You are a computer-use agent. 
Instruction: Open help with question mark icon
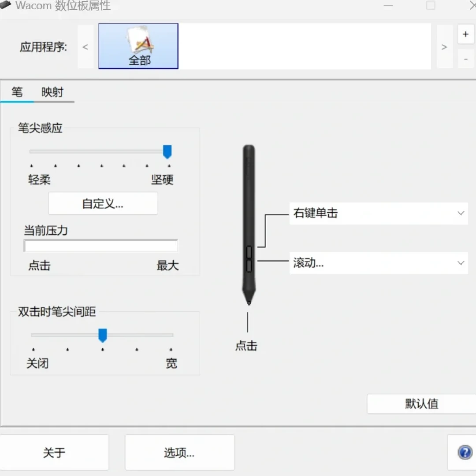[465, 452]
